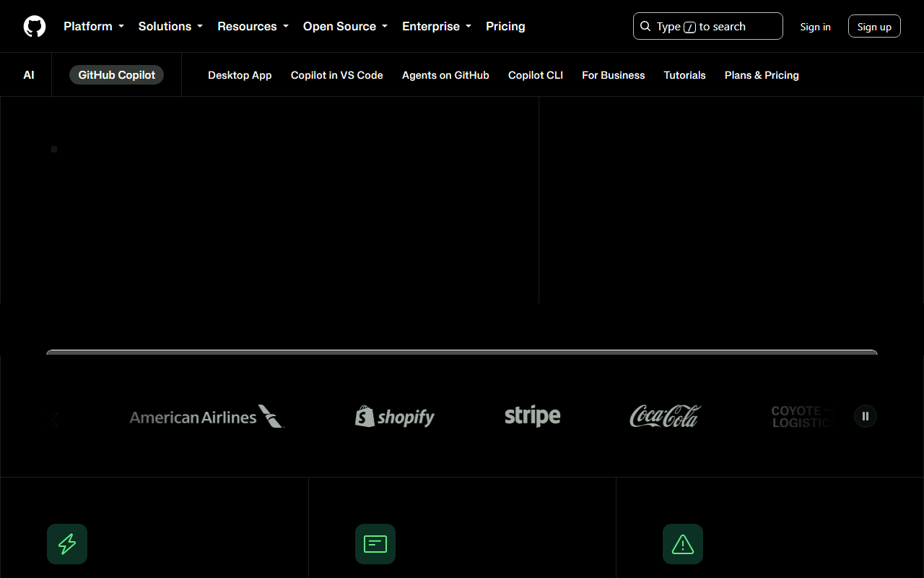The image size is (924, 578).
Task: Click the green chat message icon
Action: pyautogui.click(x=375, y=544)
